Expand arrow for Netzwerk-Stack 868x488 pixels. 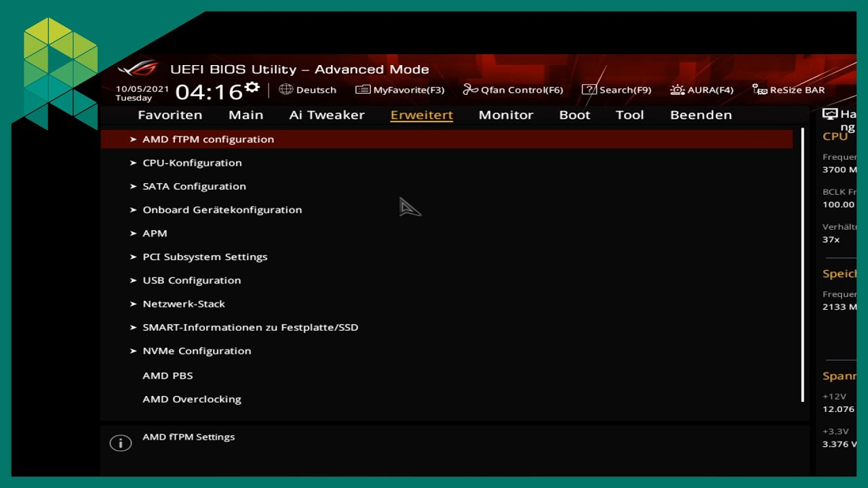click(x=134, y=304)
